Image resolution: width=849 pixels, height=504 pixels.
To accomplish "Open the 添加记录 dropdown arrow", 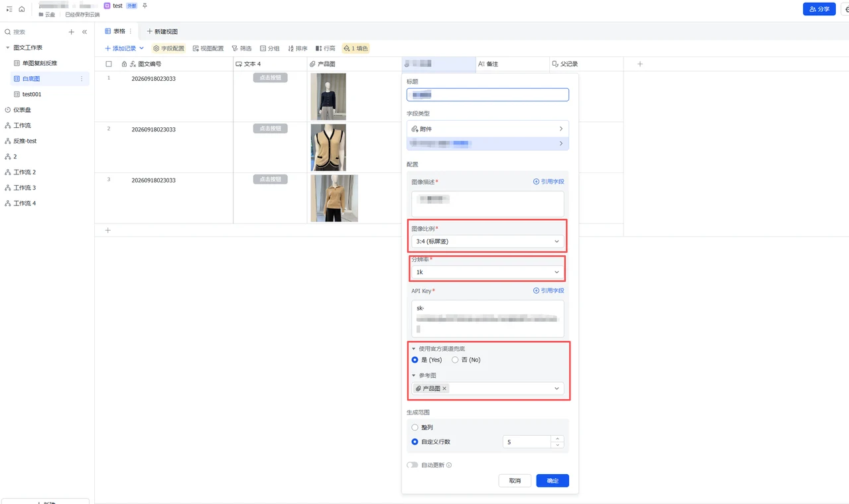I will (x=141, y=48).
